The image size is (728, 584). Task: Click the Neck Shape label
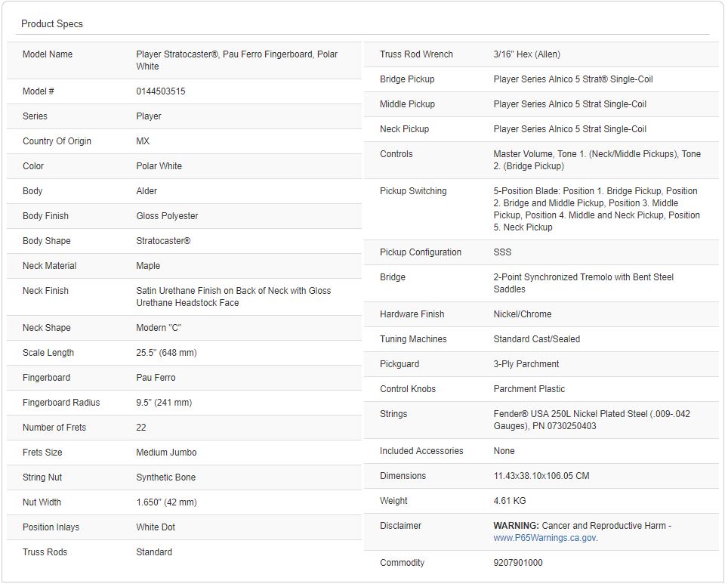coord(46,328)
